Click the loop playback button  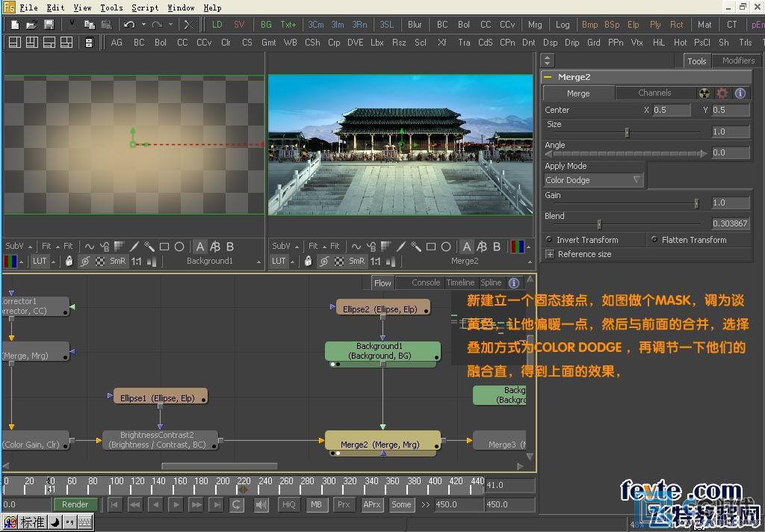click(237, 504)
